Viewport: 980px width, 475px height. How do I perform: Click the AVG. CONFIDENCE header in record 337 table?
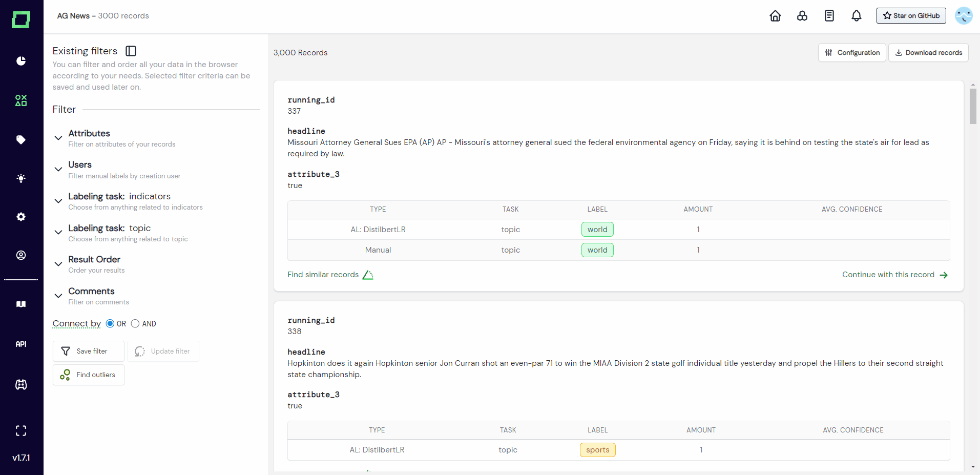(852, 210)
